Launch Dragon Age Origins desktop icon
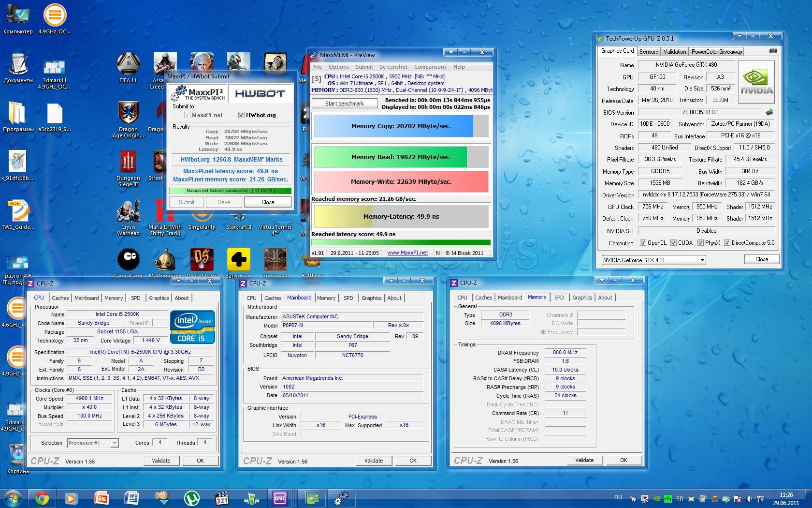 click(x=128, y=120)
